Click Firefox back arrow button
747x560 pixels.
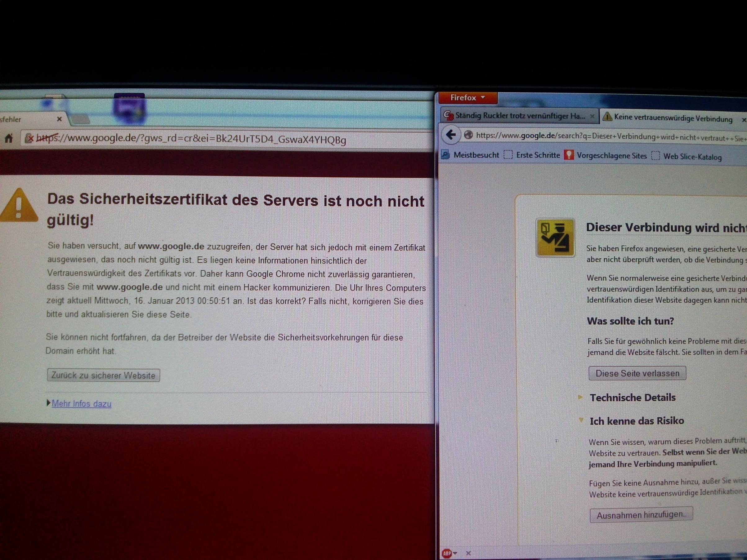(x=451, y=135)
